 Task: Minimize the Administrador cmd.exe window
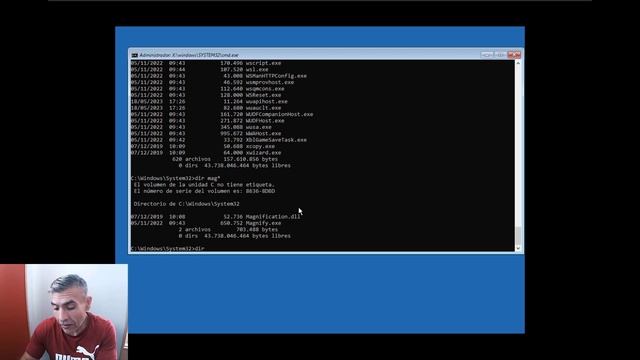click(486, 55)
